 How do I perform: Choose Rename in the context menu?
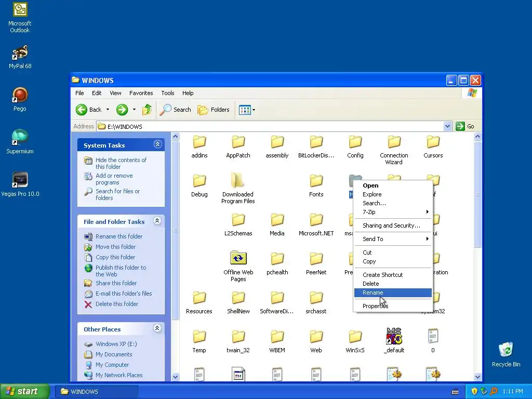393,292
